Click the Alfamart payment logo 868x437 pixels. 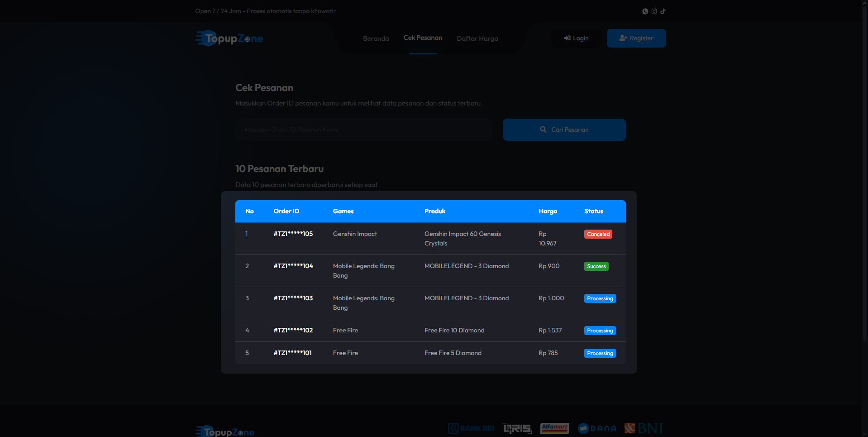coord(555,428)
